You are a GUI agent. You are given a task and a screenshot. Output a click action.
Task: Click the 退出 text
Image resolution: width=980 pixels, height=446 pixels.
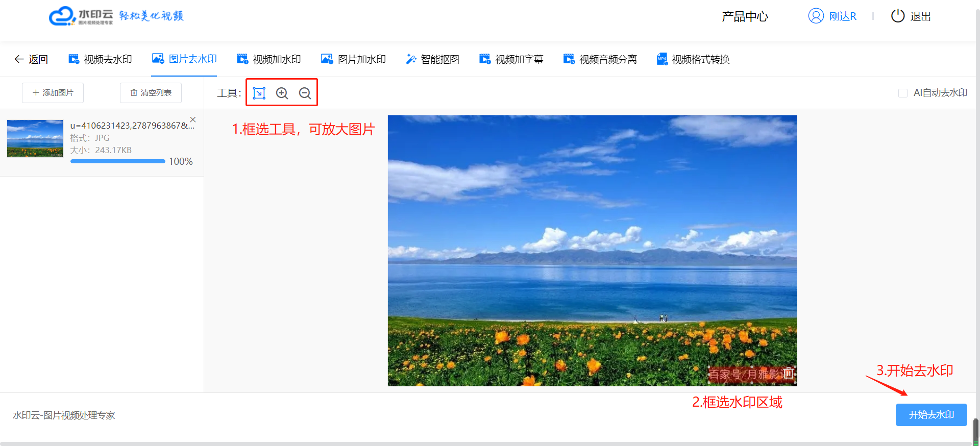[x=921, y=16]
